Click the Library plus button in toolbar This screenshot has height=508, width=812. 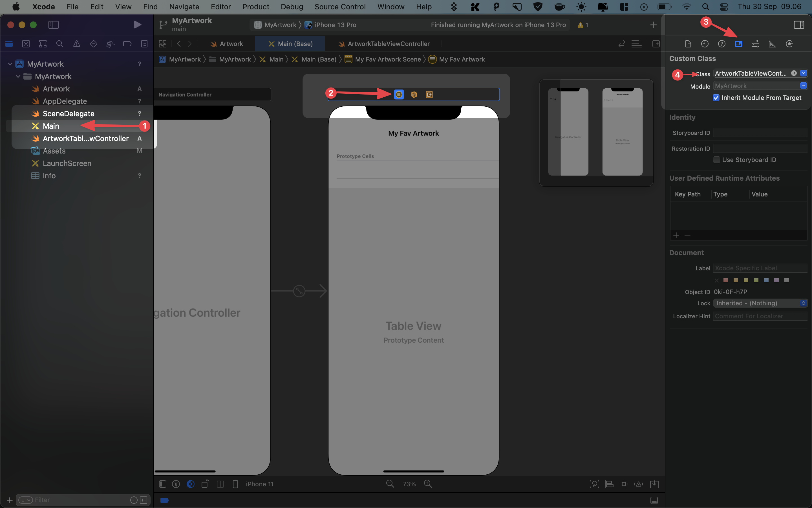pos(653,25)
